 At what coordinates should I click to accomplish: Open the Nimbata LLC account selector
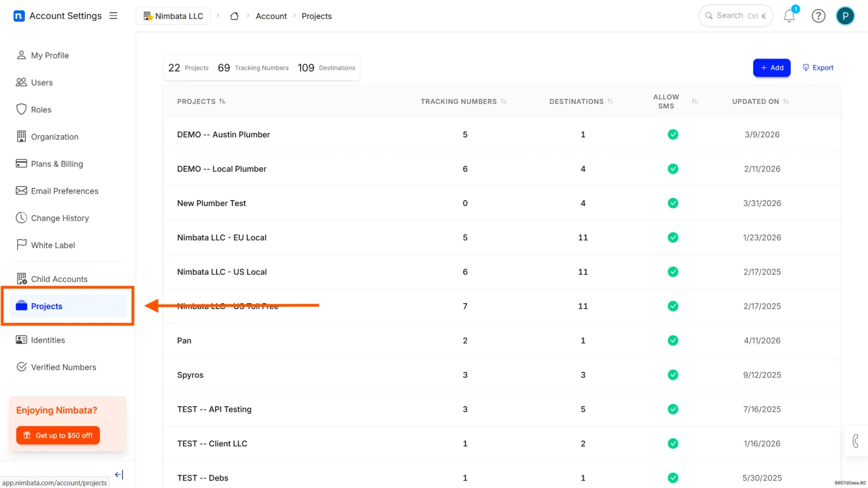(173, 16)
